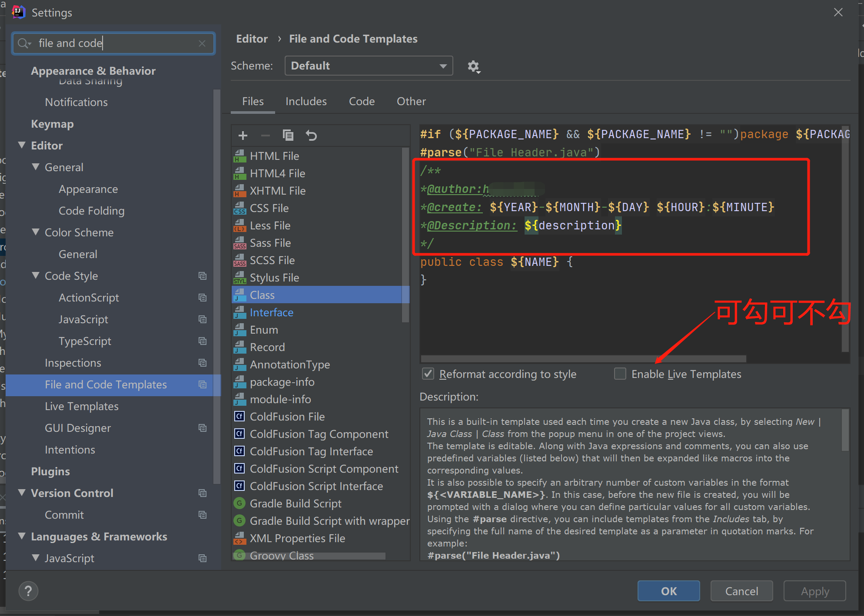Select Gradle Build Script template
Viewport: 864px width, 616px height.
coord(296,503)
